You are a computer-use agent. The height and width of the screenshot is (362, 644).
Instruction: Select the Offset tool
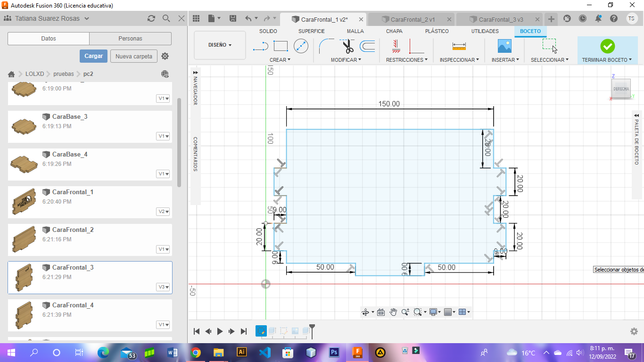point(367,46)
